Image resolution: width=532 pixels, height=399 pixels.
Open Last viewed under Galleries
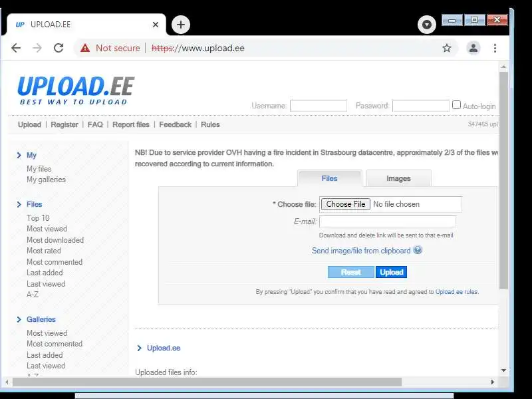point(46,366)
